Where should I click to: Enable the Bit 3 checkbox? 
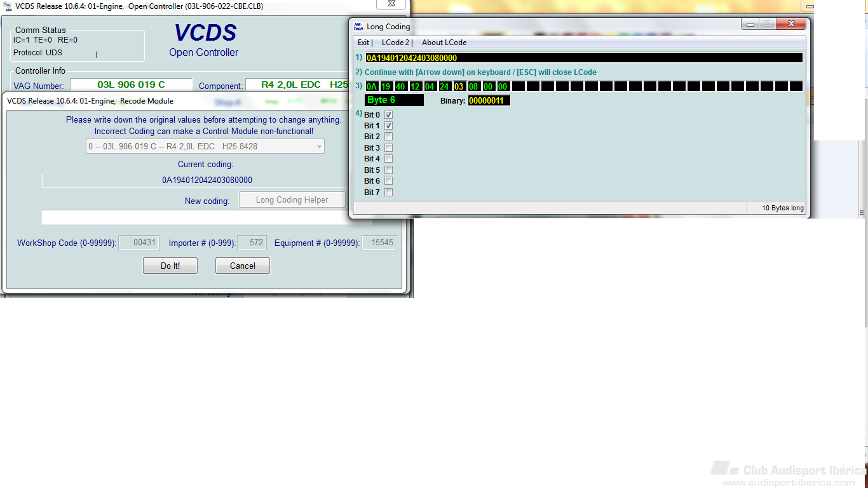[x=389, y=148]
